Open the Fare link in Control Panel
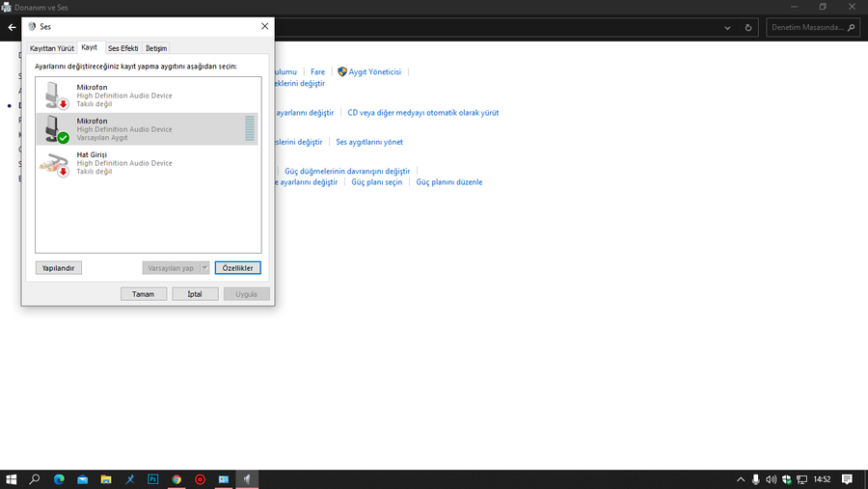The height and width of the screenshot is (489, 868). tap(317, 72)
